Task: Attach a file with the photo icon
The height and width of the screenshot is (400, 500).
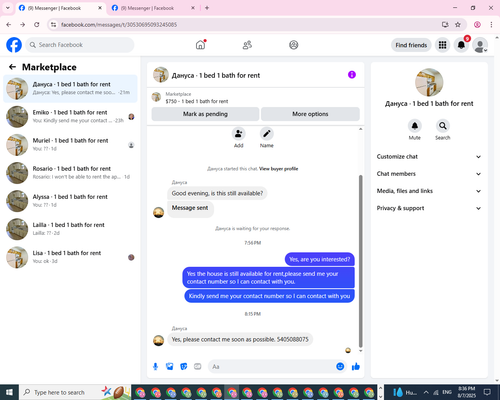Action: point(170,367)
